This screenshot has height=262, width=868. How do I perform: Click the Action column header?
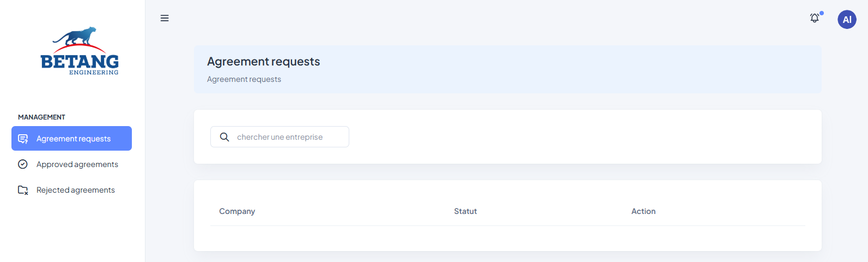pos(644,211)
